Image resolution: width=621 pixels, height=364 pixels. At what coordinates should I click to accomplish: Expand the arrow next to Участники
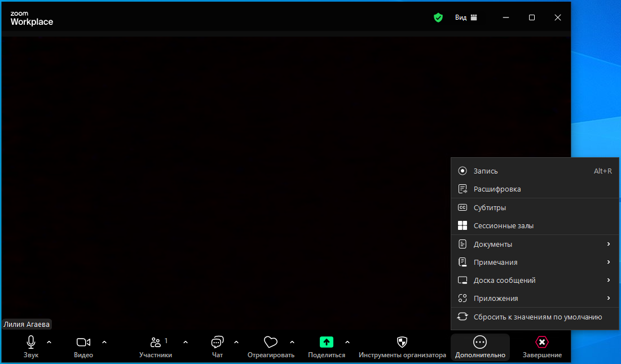point(186,342)
